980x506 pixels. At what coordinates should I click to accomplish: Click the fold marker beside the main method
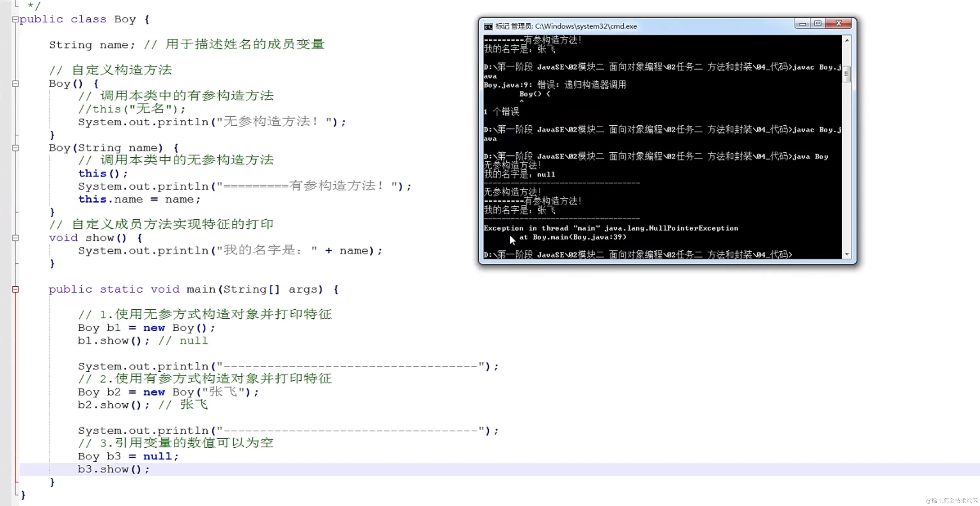(x=15, y=289)
